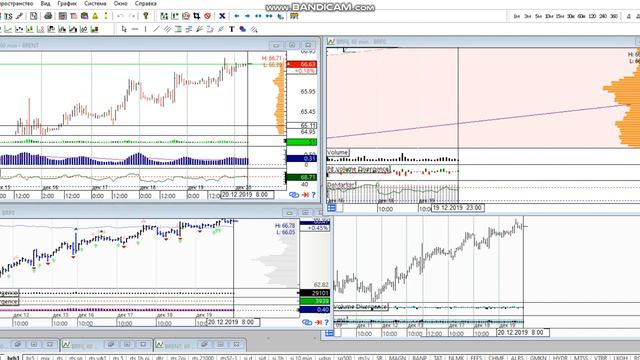The width and height of the screenshot is (640, 360).
Task: Switch to the 15м timeframe
Action: click(x=560, y=16)
